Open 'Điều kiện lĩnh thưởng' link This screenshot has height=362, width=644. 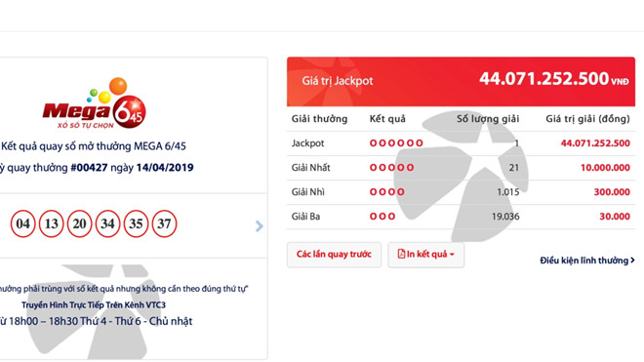click(x=587, y=261)
